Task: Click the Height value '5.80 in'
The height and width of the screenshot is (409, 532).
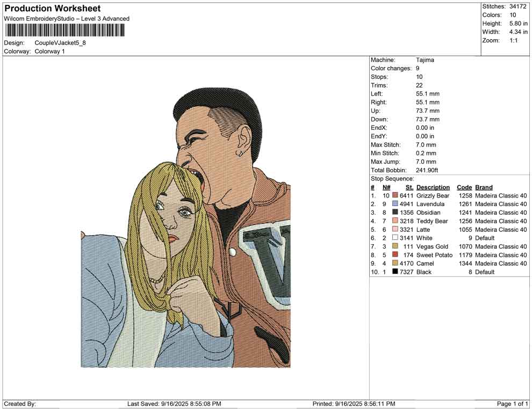Action: tap(519, 24)
